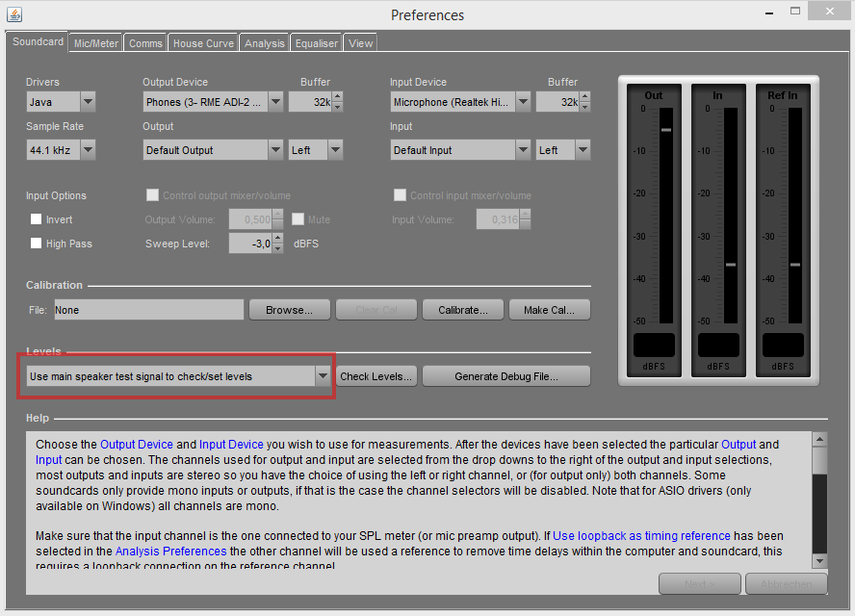Switch to the Mic/Meter tab
This screenshot has width=855, height=616.
pos(96,43)
